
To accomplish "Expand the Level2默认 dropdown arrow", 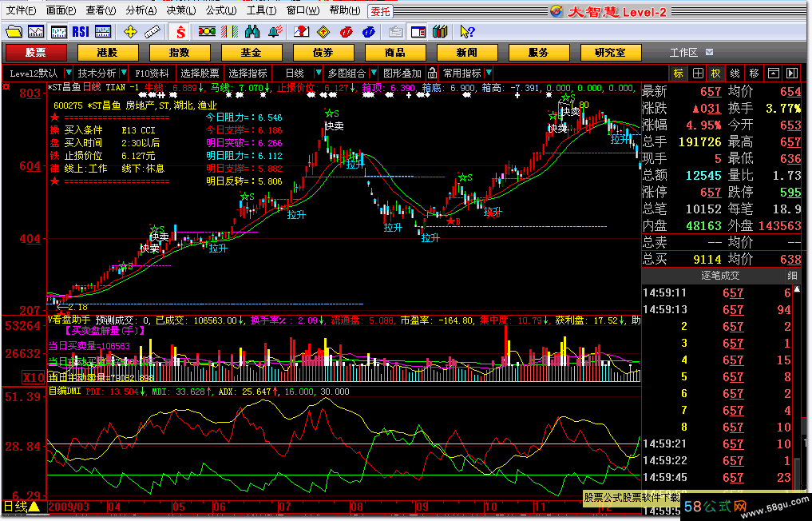I will (69, 73).
